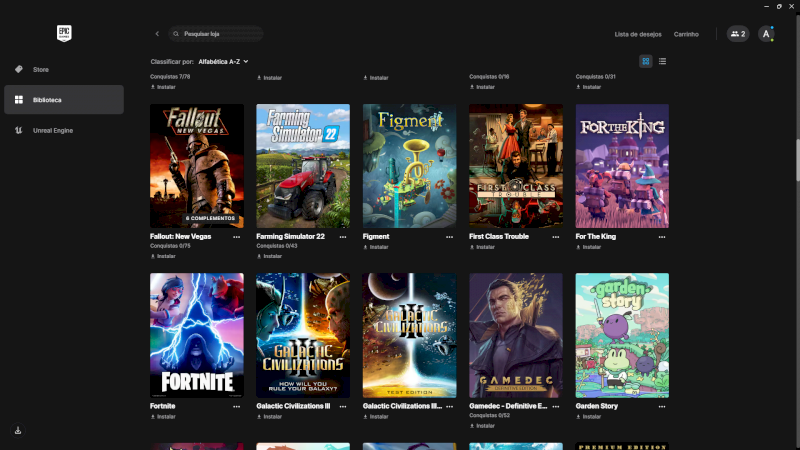Open Farming Simulator 22 cover

(303, 166)
